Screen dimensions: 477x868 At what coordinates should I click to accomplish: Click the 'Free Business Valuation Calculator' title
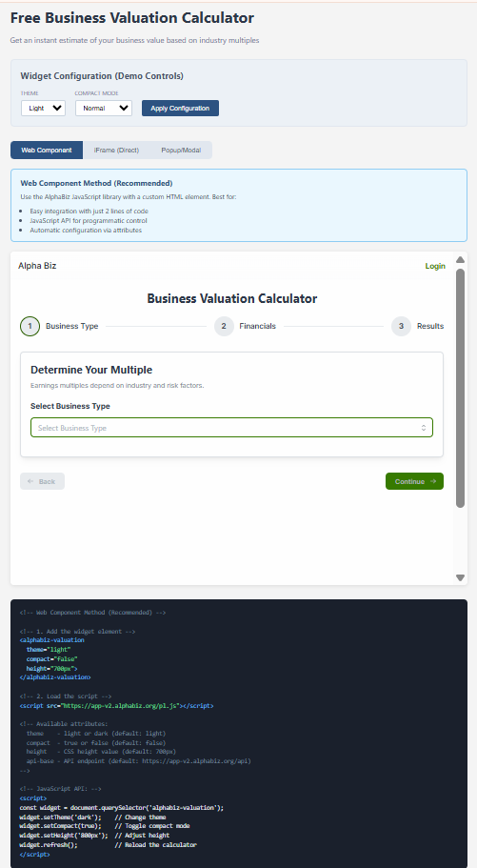[132, 18]
